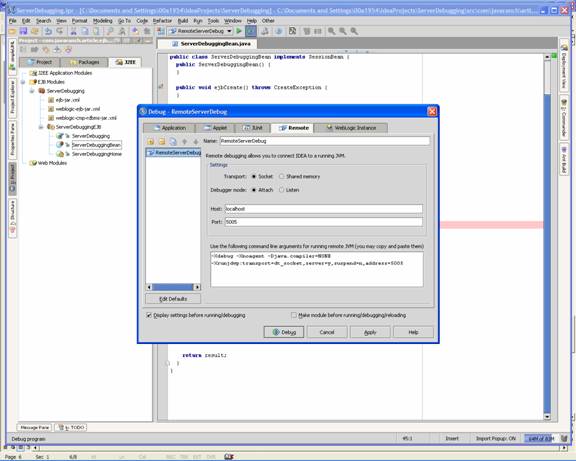576x461 pixels.
Task: Switch to the Applet tab in dialog
Action: (216, 128)
